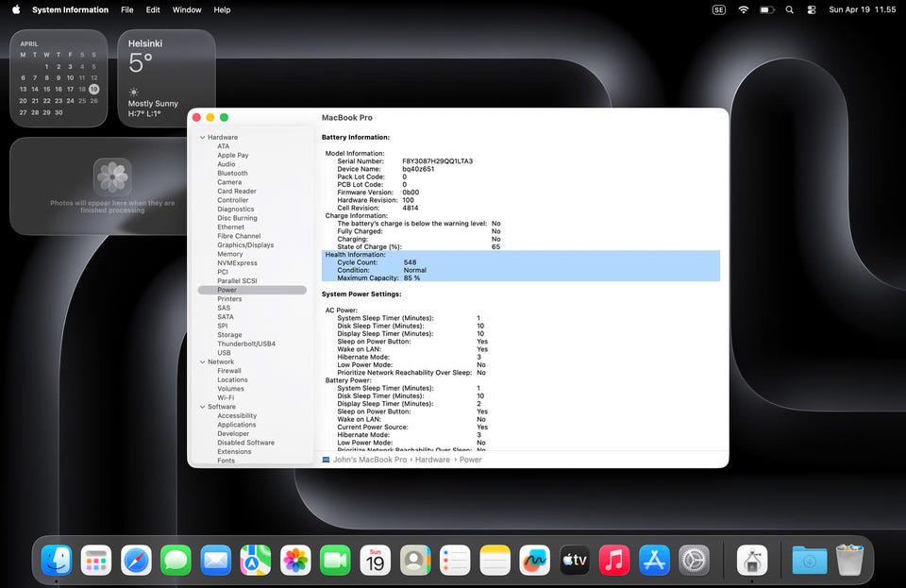The width and height of the screenshot is (906, 588).
Task: Open Contacts app in dock
Action: point(415,560)
